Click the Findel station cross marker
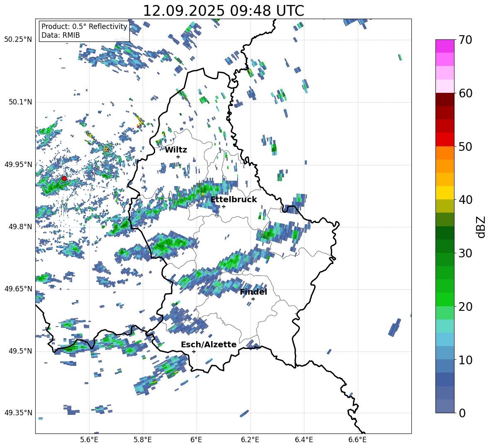 point(253,299)
